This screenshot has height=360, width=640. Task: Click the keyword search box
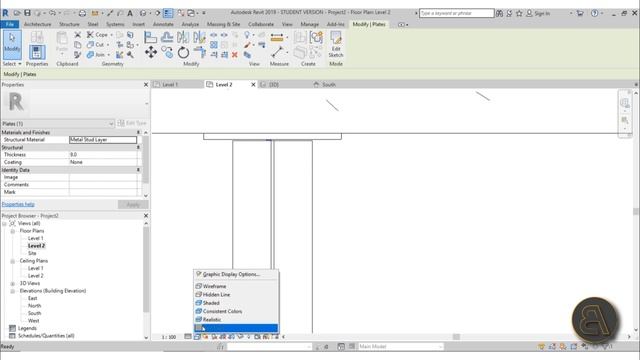[x=456, y=13]
